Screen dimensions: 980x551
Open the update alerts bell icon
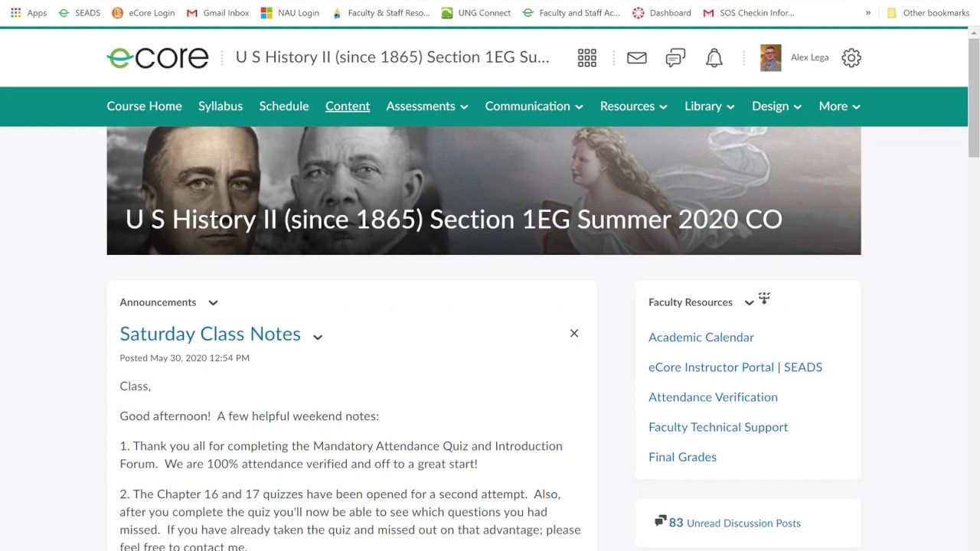714,58
